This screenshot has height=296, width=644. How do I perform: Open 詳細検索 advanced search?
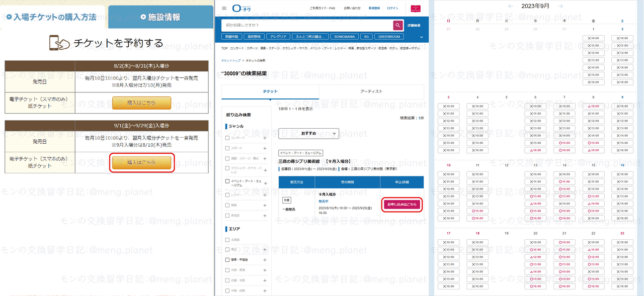coord(414,25)
